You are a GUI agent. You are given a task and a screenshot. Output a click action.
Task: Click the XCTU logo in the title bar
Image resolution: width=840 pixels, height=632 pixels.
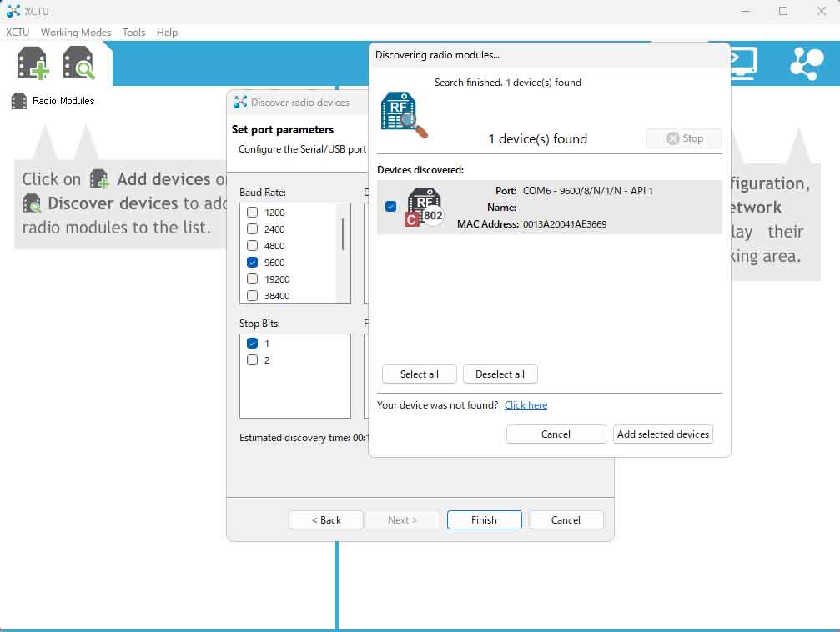click(13, 11)
